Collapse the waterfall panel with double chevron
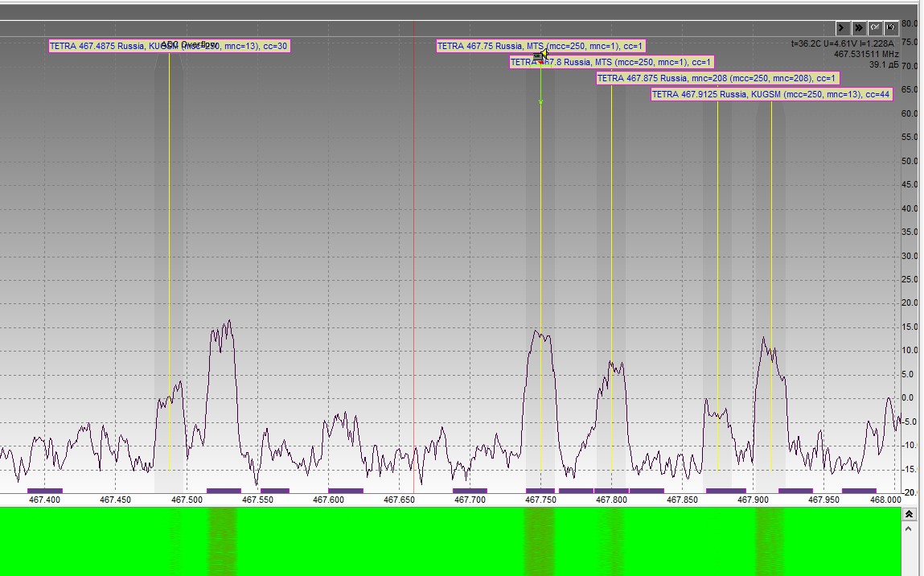 [909, 514]
